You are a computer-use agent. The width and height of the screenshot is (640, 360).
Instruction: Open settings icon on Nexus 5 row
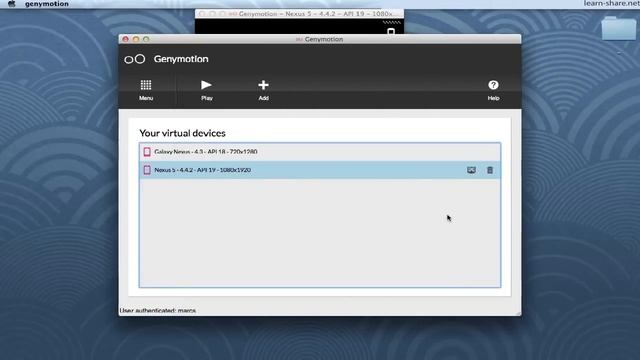471,170
